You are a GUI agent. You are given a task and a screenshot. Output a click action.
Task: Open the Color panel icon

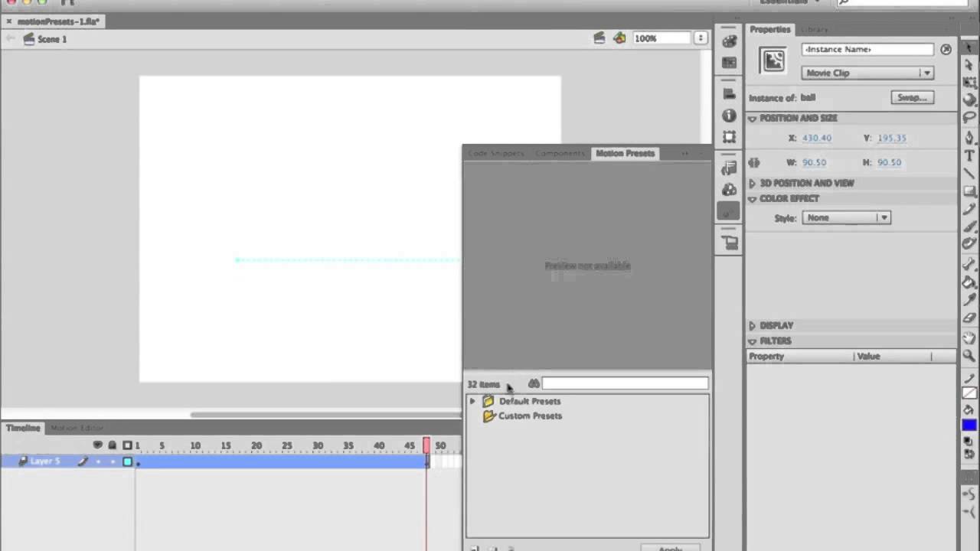coord(729,42)
